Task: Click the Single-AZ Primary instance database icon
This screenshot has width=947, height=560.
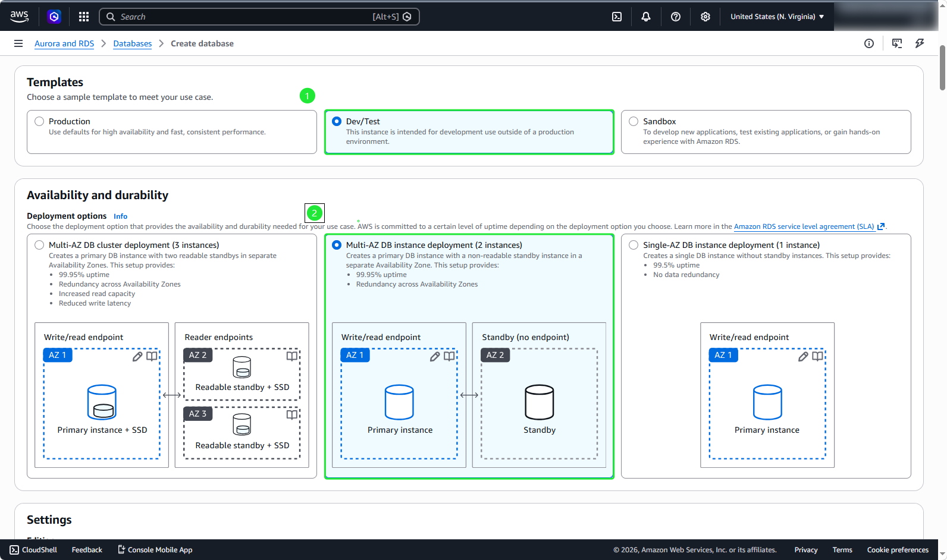Action: pyautogui.click(x=767, y=402)
